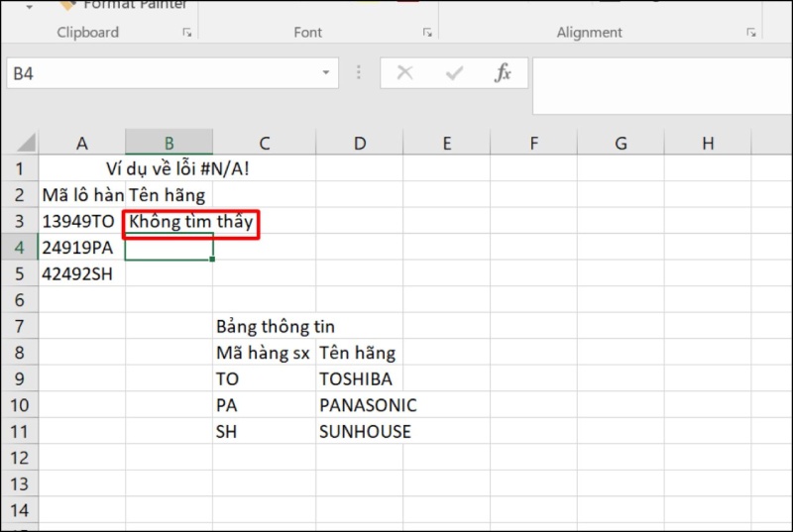Click cell containing TOSHIBA
793x532 pixels.
(359, 378)
